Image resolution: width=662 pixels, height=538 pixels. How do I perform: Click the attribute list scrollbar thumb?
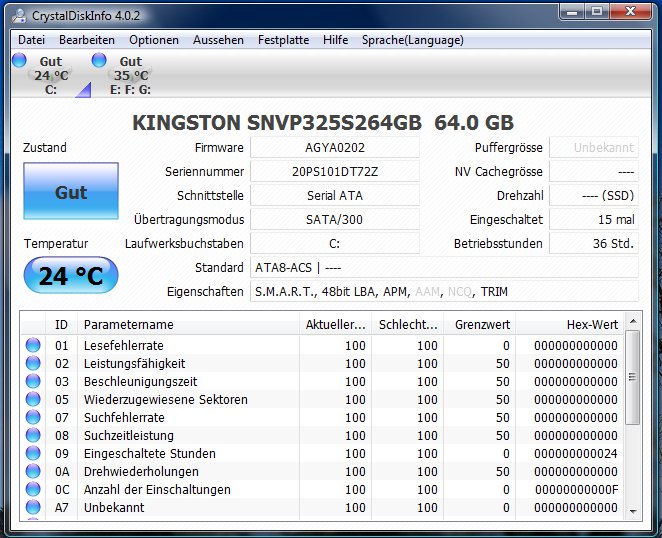[x=632, y=377]
